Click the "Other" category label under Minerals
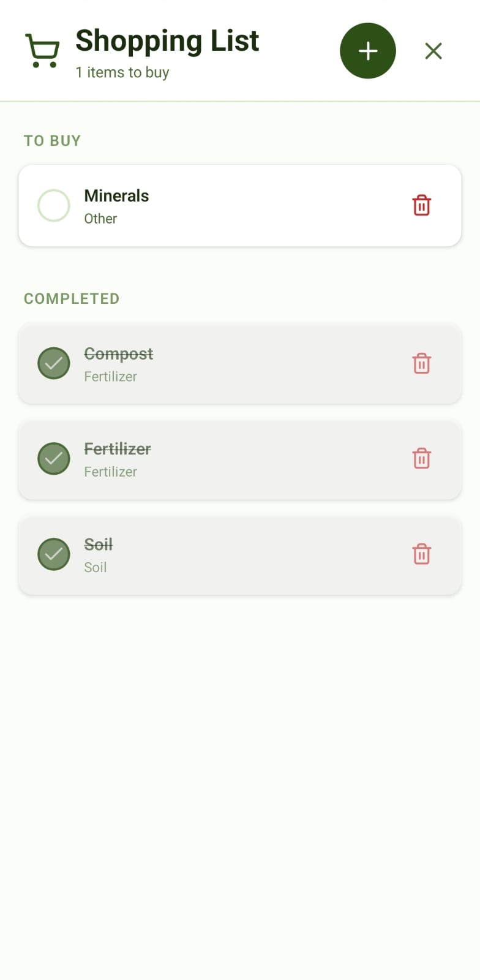480x980 pixels. (100, 219)
